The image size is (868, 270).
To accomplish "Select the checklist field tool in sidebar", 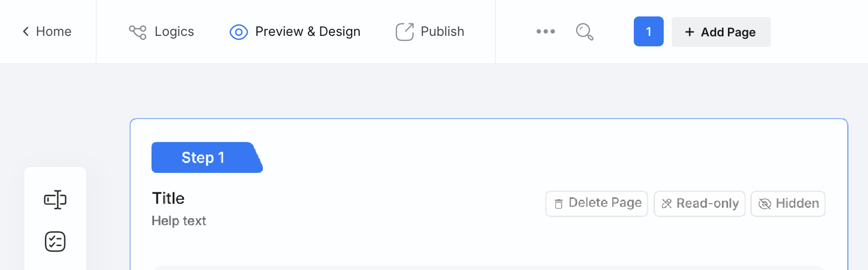I will coord(55,242).
